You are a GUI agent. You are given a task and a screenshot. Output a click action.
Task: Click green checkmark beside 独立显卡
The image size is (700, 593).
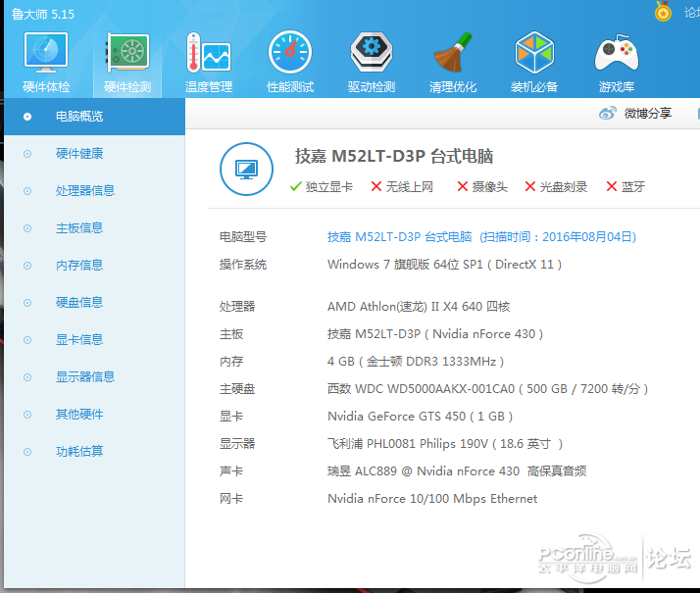click(x=295, y=186)
